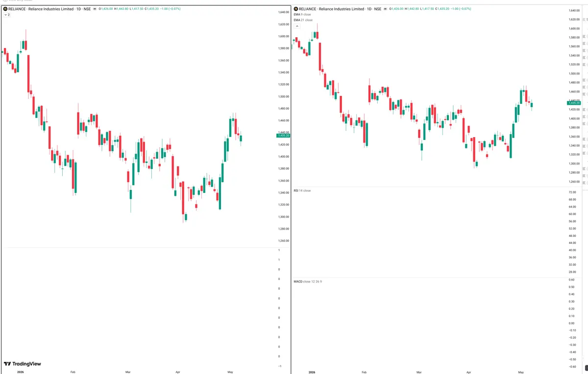Select the EMA 9 close indicator legend
The width and height of the screenshot is (588, 374).
click(302, 15)
